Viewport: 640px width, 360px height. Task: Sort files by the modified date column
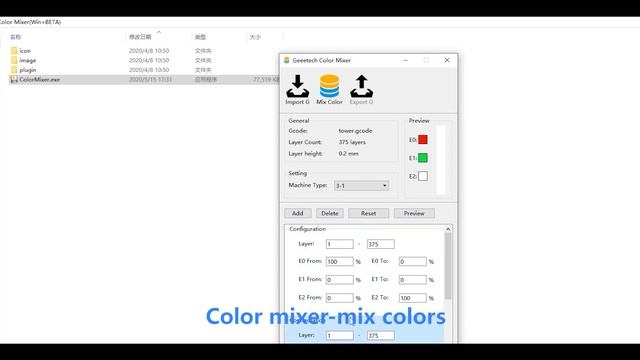pyautogui.click(x=140, y=37)
